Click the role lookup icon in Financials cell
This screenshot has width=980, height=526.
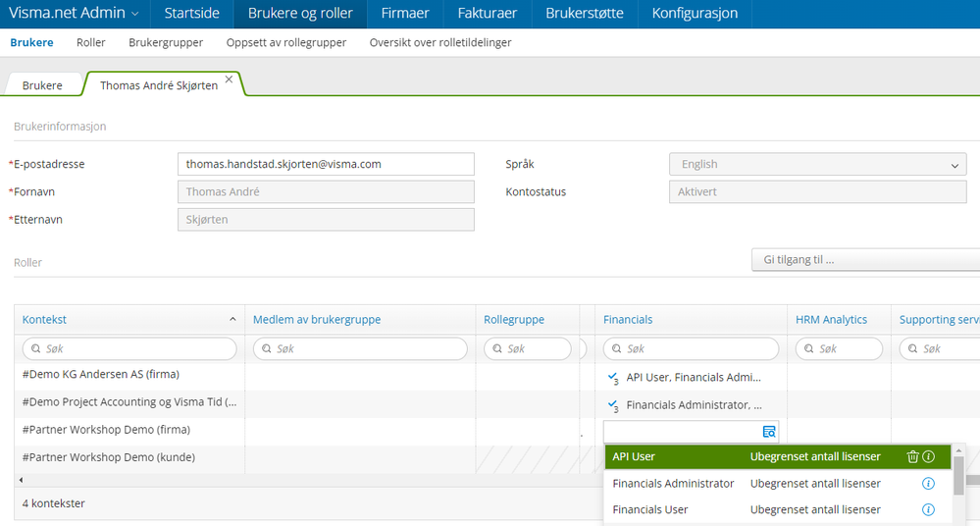pyautogui.click(x=769, y=432)
